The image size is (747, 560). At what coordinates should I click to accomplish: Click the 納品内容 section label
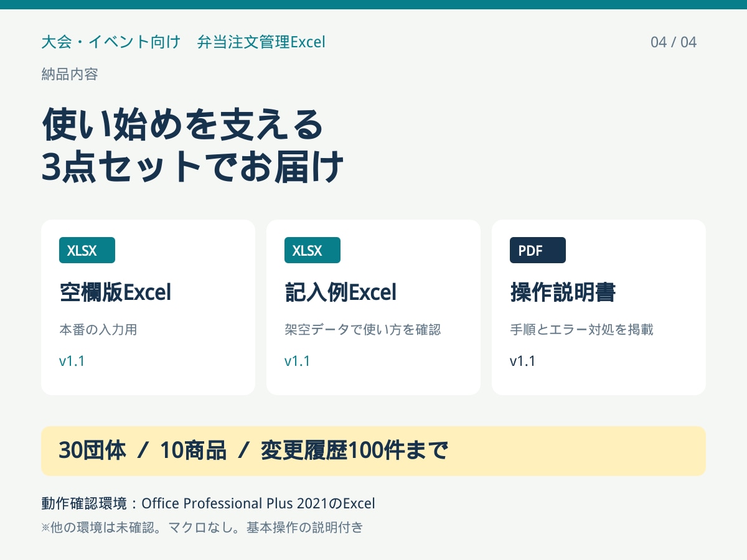pos(70,75)
